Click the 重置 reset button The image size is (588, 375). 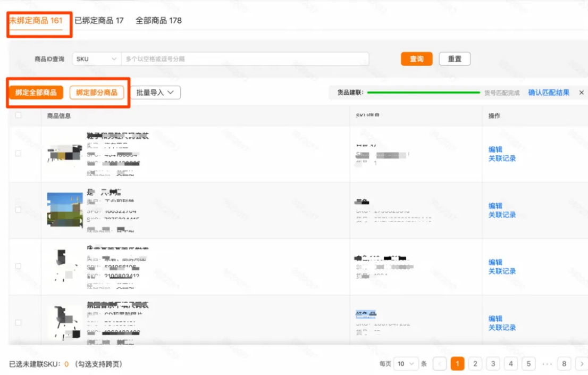[455, 59]
